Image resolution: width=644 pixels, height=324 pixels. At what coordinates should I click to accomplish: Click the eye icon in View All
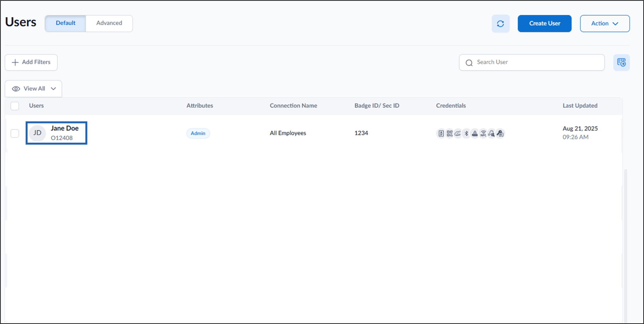(16, 89)
